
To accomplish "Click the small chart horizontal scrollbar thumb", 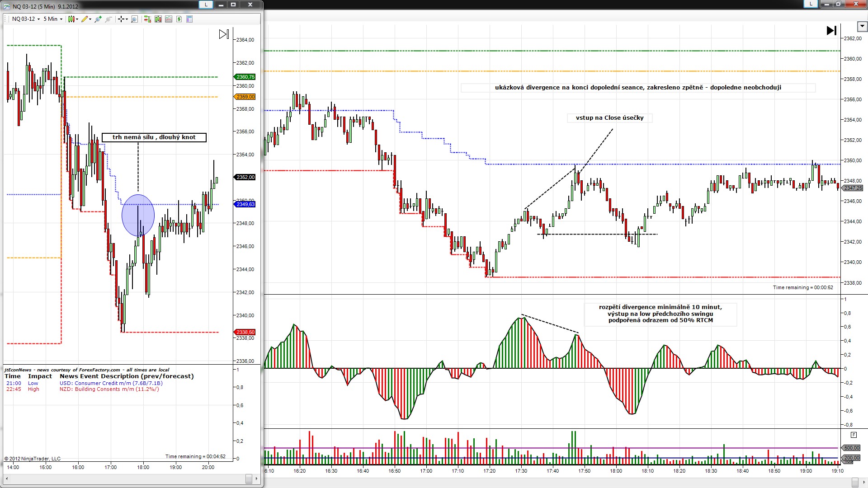I will (x=249, y=479).
